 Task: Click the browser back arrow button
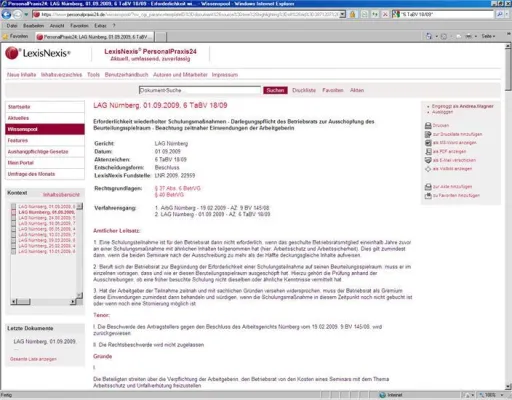[x=6, y=14]
